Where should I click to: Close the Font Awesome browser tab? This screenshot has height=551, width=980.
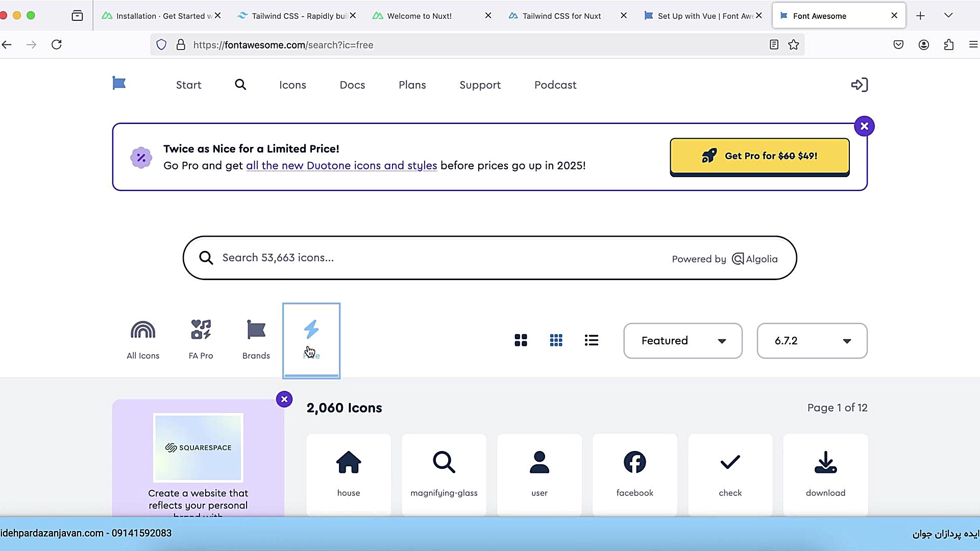894,16
